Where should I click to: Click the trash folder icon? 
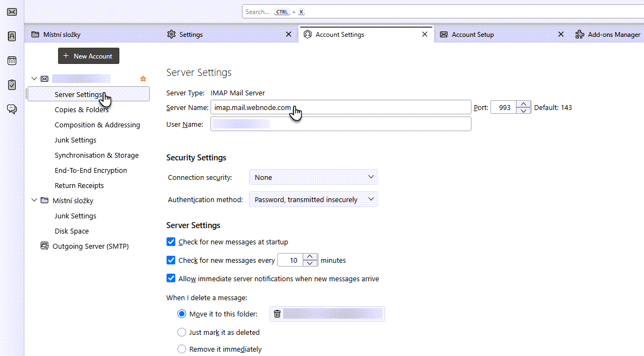pyautogui.click(x=277, y=314)
